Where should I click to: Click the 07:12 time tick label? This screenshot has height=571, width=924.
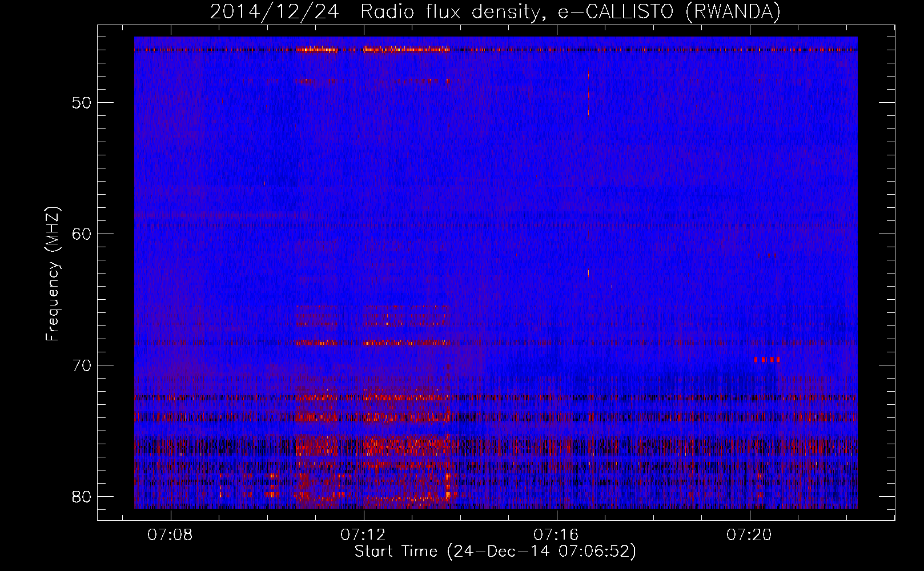tap(363, 535)
